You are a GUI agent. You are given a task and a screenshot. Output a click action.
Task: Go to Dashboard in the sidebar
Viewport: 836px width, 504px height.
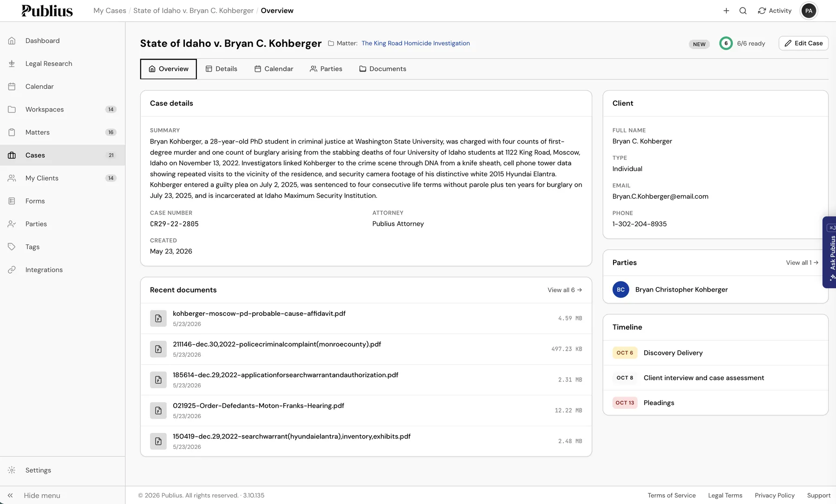point(62,41)
